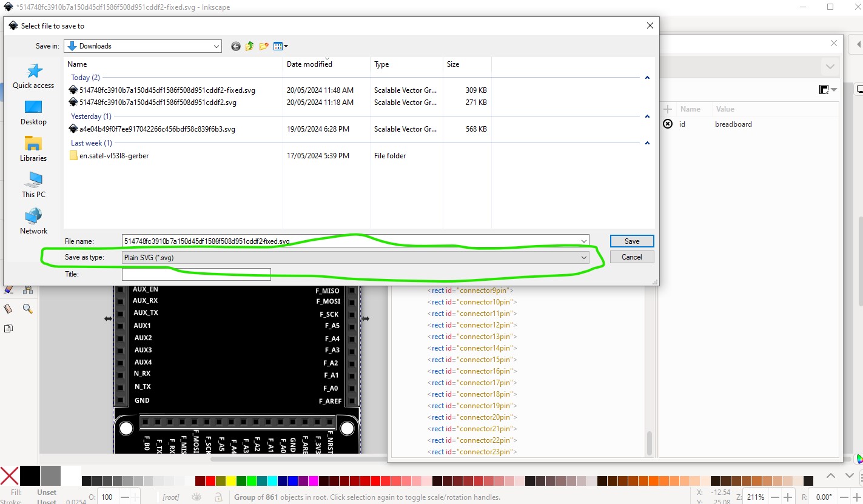Screen dimensions: 863x504
Task: Delete the id attribute with the X icon
Action: [668, 124]
